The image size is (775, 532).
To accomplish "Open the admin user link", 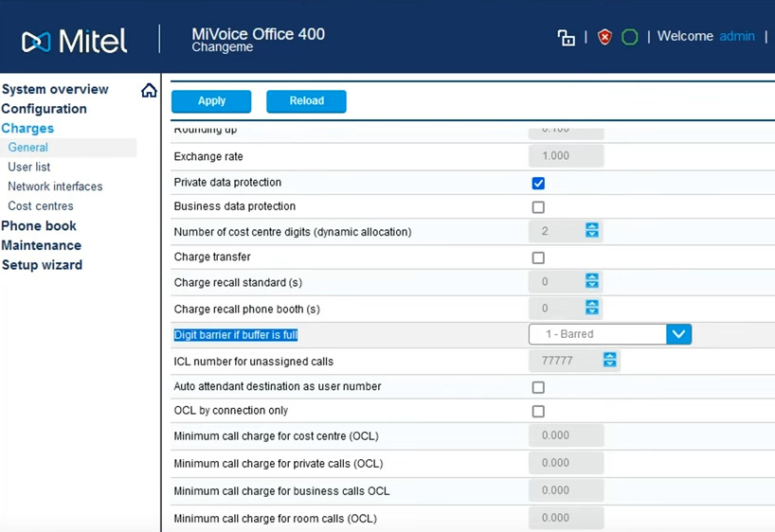I will point(737,37).
